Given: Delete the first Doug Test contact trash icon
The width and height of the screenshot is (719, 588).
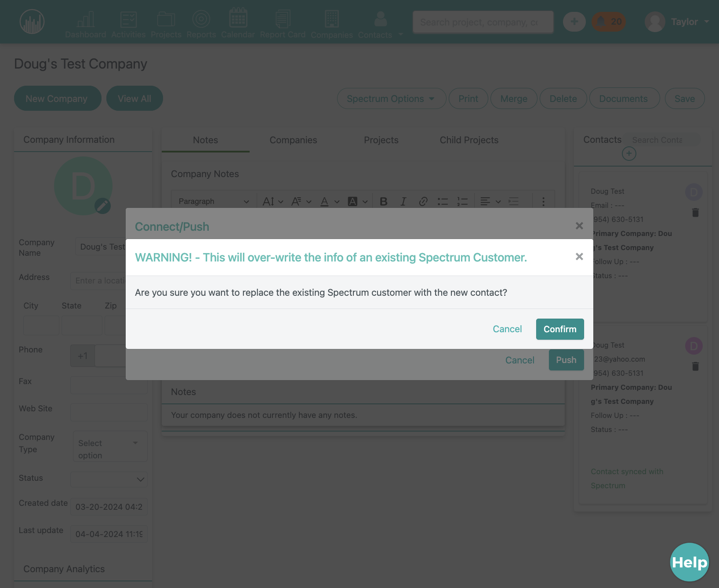Looking at the screenshot, I should click(x=695, y=212).
